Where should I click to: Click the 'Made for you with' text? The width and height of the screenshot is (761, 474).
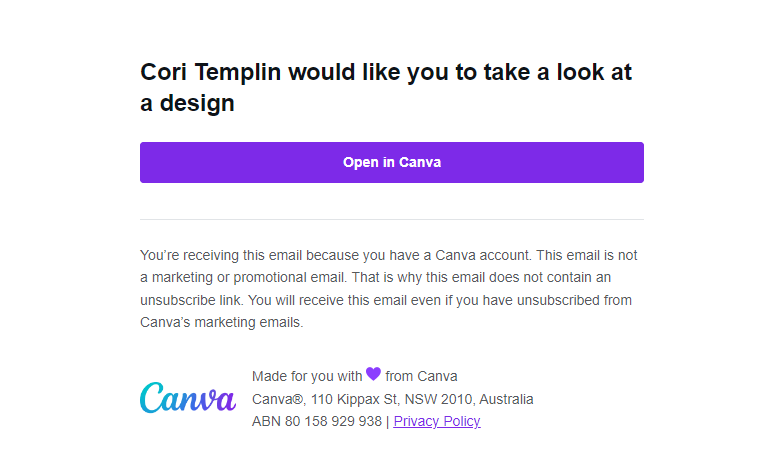click(x=307, y=376)
